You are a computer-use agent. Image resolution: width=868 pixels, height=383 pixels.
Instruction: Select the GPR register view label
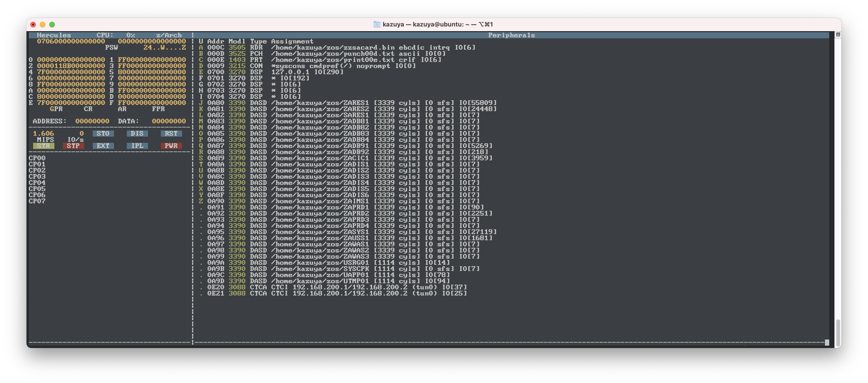coord(56,109)
